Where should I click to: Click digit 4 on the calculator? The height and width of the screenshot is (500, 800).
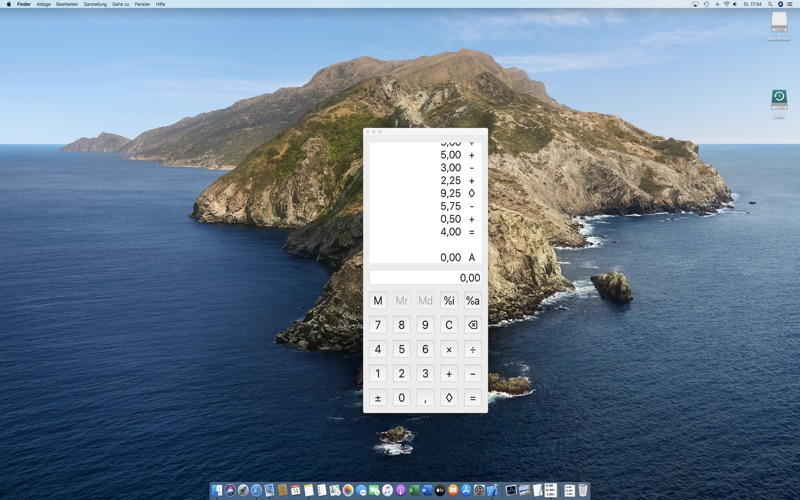(378, 349)
